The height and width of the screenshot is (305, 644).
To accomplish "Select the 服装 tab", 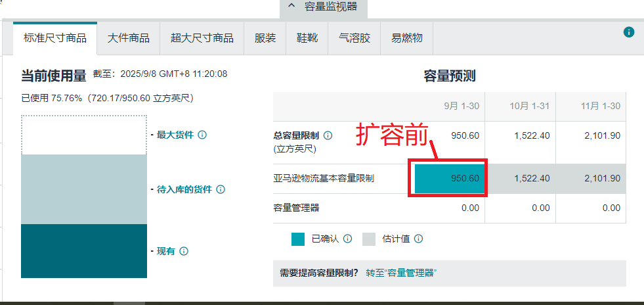I will 265,38.
